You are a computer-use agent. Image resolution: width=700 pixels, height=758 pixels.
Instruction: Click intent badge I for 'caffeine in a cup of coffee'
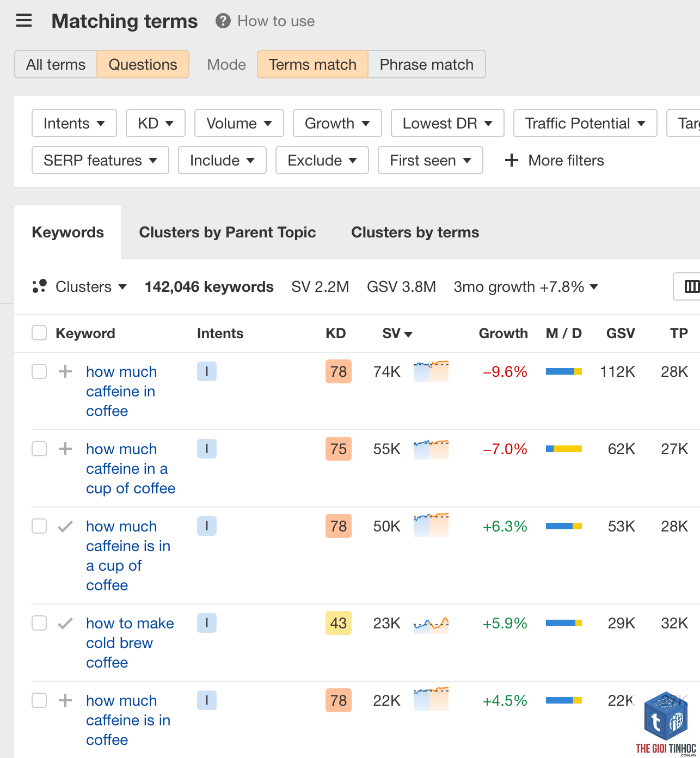click(207, 449)
